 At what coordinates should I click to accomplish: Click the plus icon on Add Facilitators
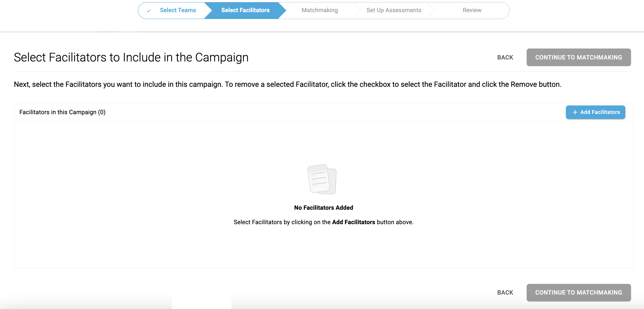click(575, 112)
